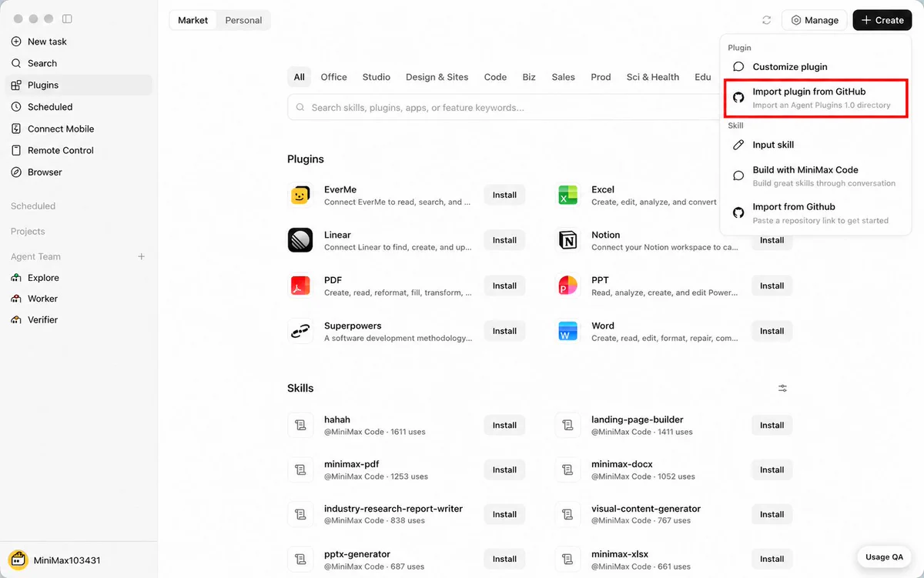Click the landing-page-builder skill icon

[567, 425]
